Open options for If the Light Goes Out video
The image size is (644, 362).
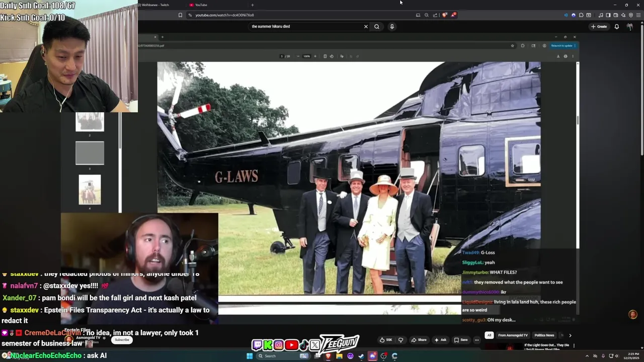[574, 345]
